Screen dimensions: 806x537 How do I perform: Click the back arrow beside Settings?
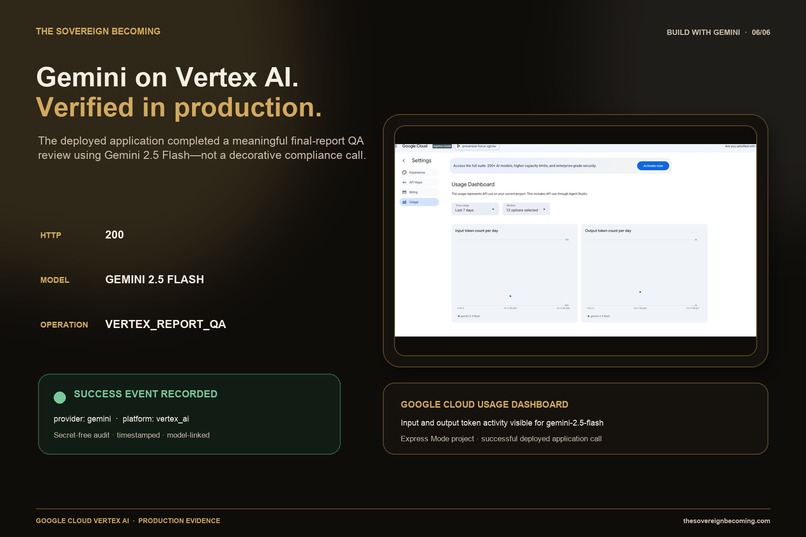(x=404, y=161)
